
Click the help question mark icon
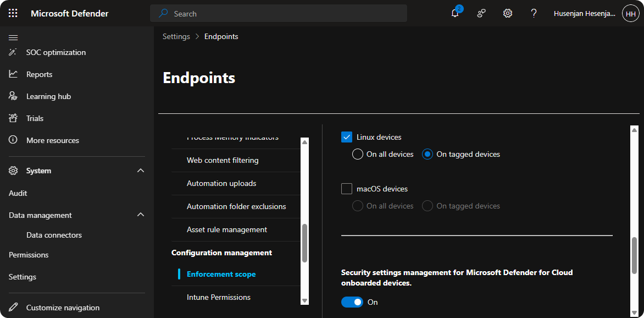[x=534, y=13]
